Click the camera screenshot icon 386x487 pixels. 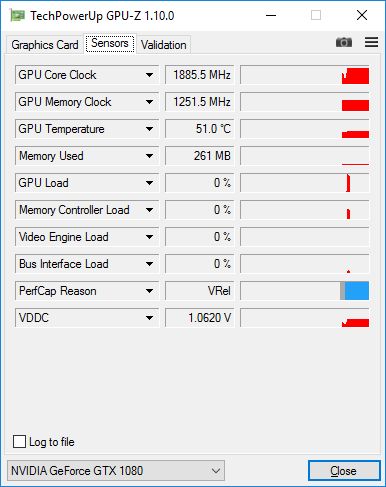pos(344,42)
